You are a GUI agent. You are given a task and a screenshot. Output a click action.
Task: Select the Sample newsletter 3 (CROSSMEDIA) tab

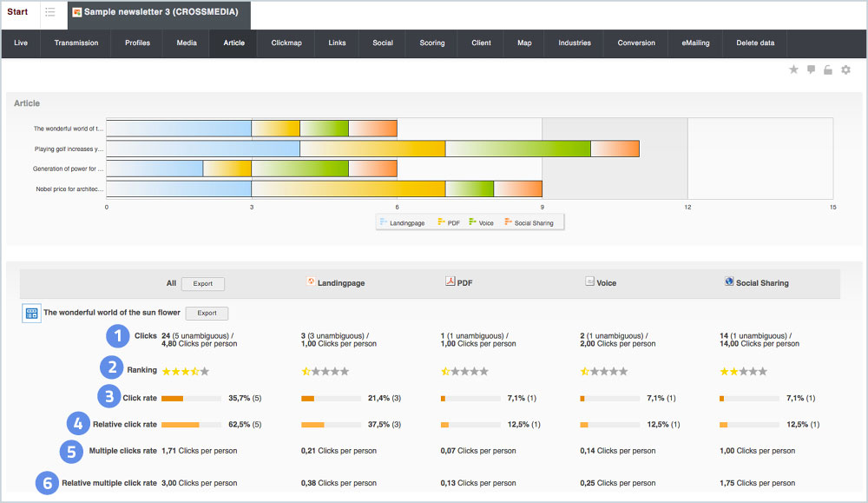pos(160,12)
